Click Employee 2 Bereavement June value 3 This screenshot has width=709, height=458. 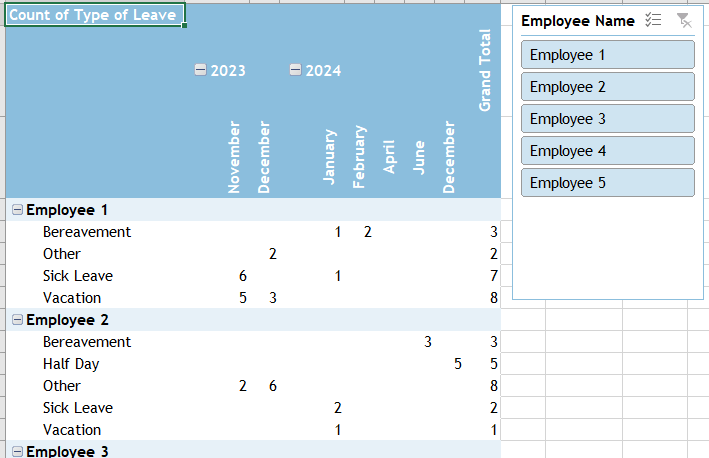click(428, 342)
